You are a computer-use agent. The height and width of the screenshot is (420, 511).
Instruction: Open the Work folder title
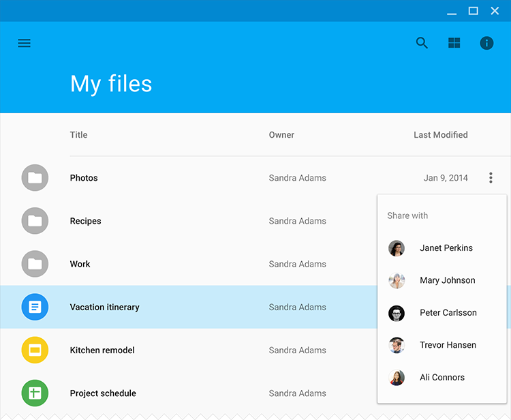tap(80, 264)
